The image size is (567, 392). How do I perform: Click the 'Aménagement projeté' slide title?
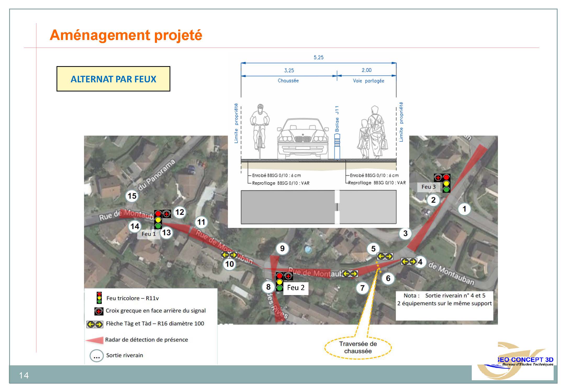pyautogui.click(x=126, y=35)
